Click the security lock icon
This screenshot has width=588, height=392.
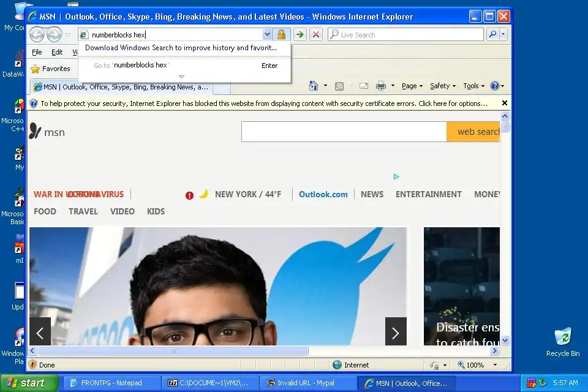click(281, 34)
